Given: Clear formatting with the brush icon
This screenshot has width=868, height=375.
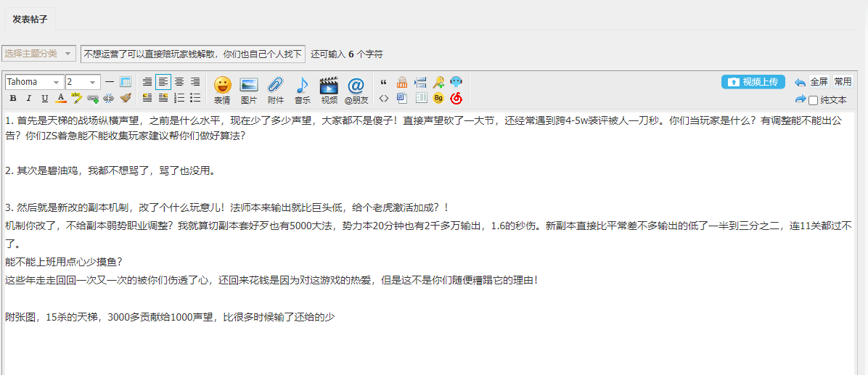Looking at the screenshot, I should (126, 99).
